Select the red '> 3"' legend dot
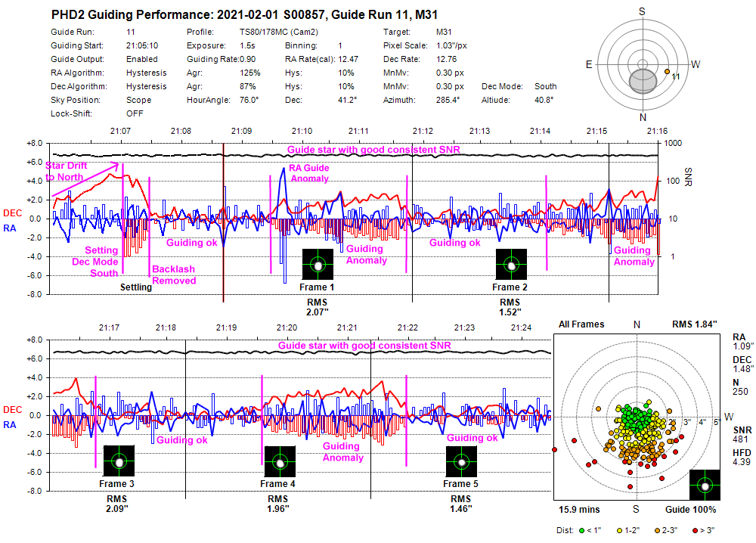The width and height of the screenshot is (756, 543). point(695,530)
